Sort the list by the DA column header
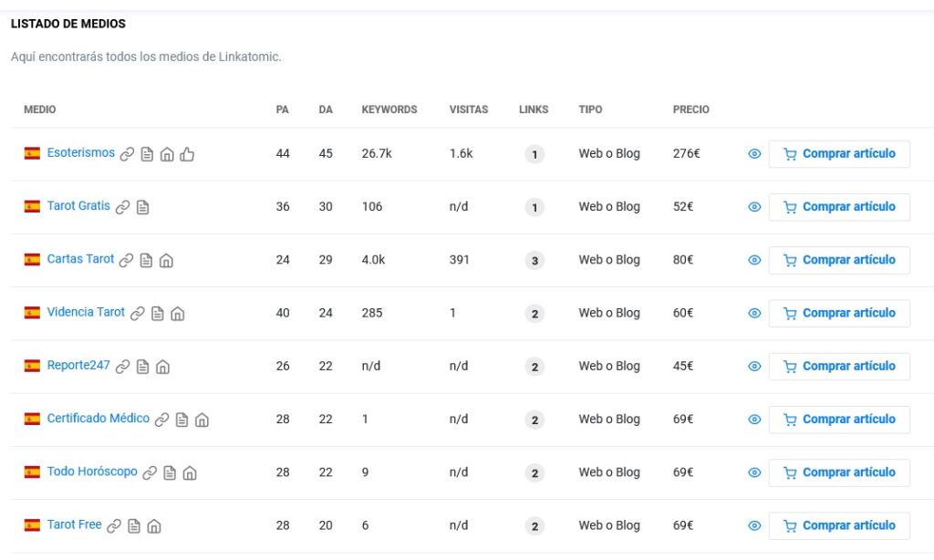 pos(326,109)
